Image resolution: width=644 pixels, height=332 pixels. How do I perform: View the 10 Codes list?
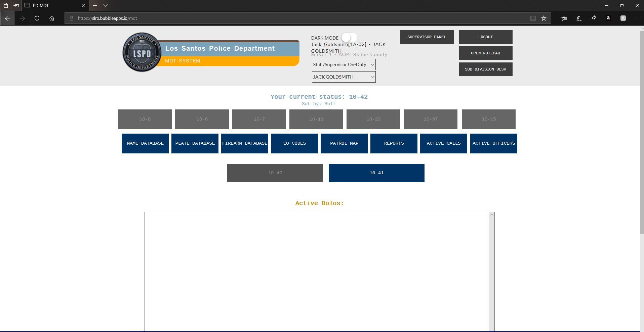coord(294,143)
